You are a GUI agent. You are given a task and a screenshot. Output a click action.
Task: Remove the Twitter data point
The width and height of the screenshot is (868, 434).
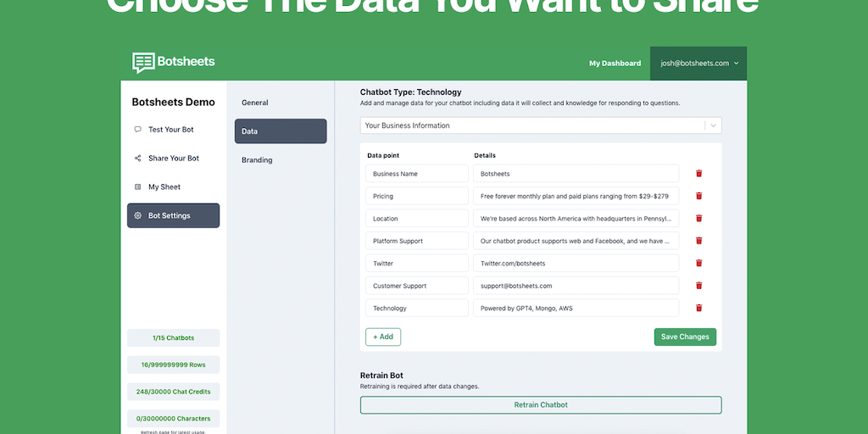[698, 263]
